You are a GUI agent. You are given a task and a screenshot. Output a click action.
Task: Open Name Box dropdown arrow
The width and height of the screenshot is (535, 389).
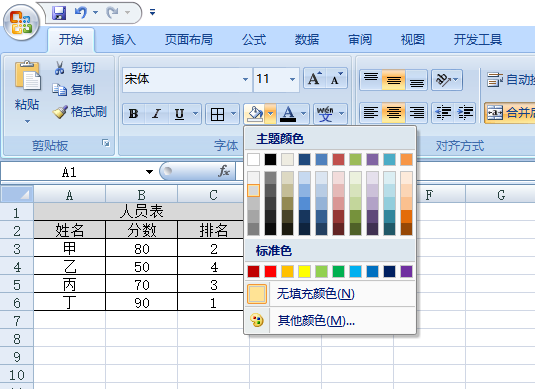tap(149, 172)
